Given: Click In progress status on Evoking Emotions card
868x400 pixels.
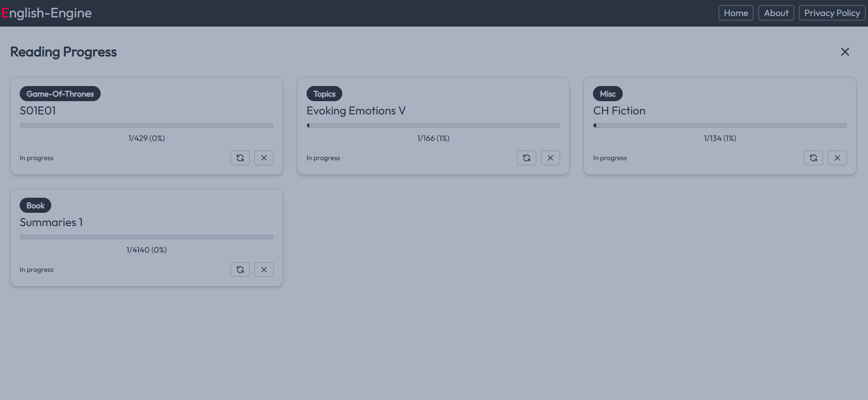Looking at the screenshot, I should point(323,158).
